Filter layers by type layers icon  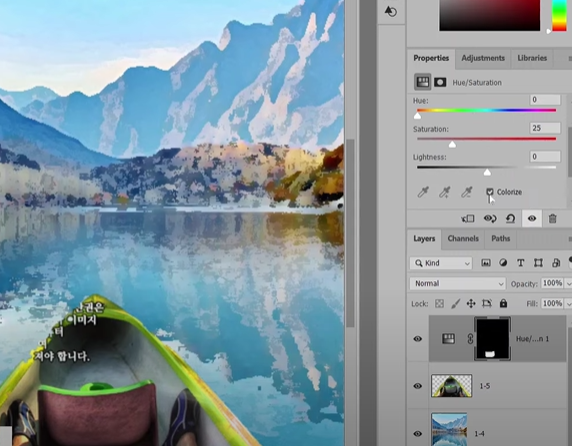tap(521, 263)
